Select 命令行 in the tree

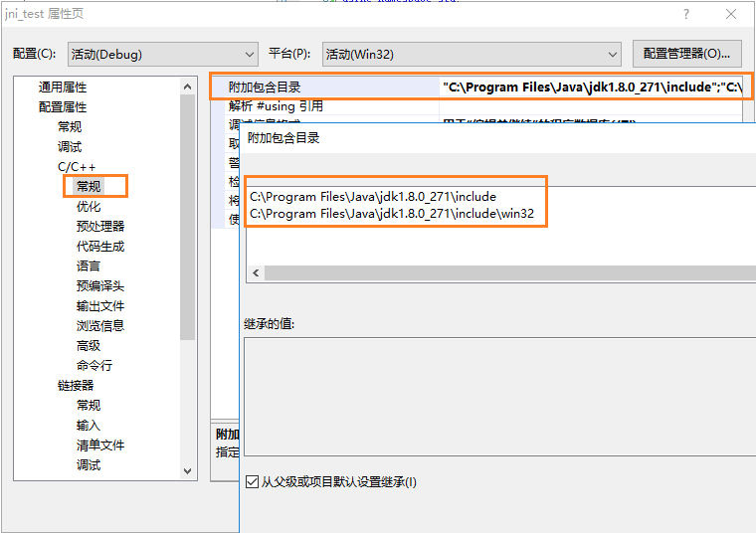pos(94,365)
